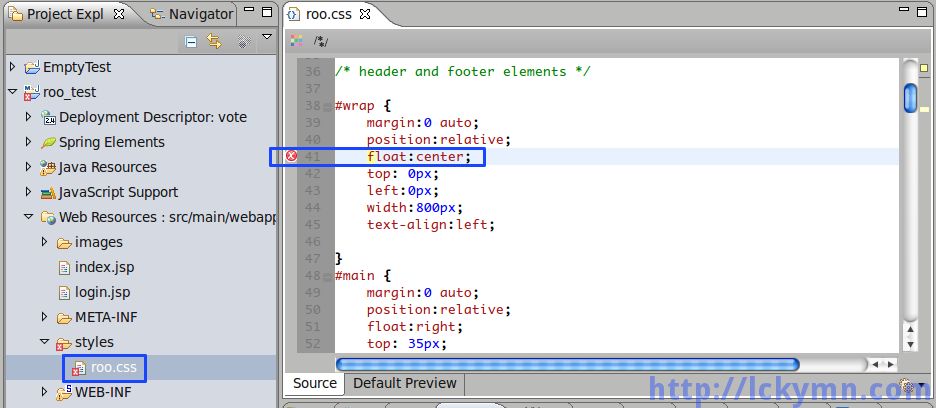Click the WEB-INF folder icon

click(x=64, y=393)
